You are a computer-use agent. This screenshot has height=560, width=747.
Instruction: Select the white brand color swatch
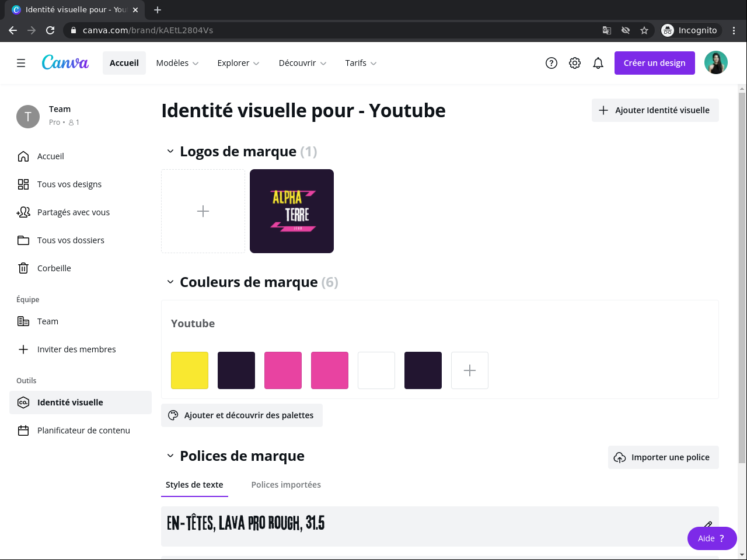pos(376,370)
